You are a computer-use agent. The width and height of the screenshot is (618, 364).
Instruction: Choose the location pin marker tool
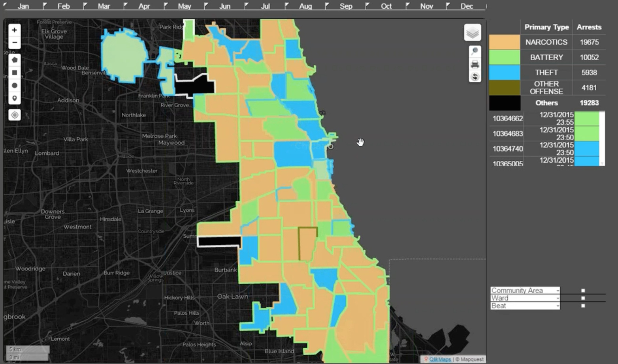pos(15,98)
